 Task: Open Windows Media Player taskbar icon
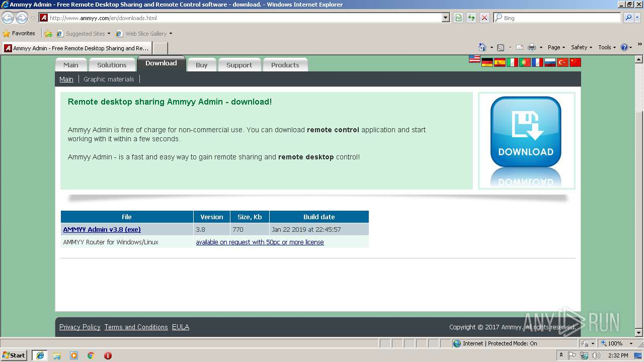click(74, 355)
